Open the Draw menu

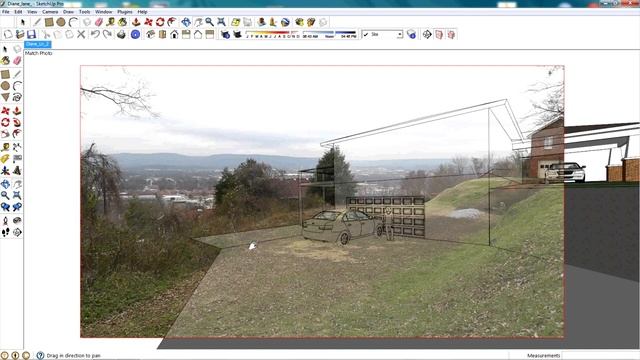[68, 12]
